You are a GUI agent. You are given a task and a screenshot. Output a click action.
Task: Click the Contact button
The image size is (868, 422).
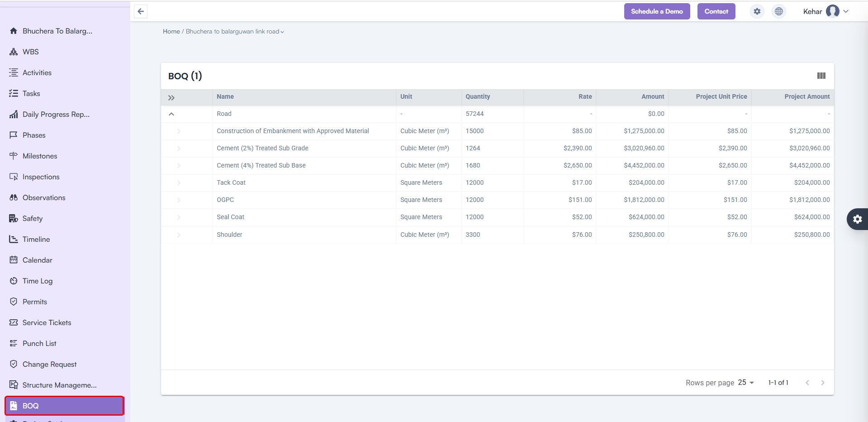[x=716, y=11]
